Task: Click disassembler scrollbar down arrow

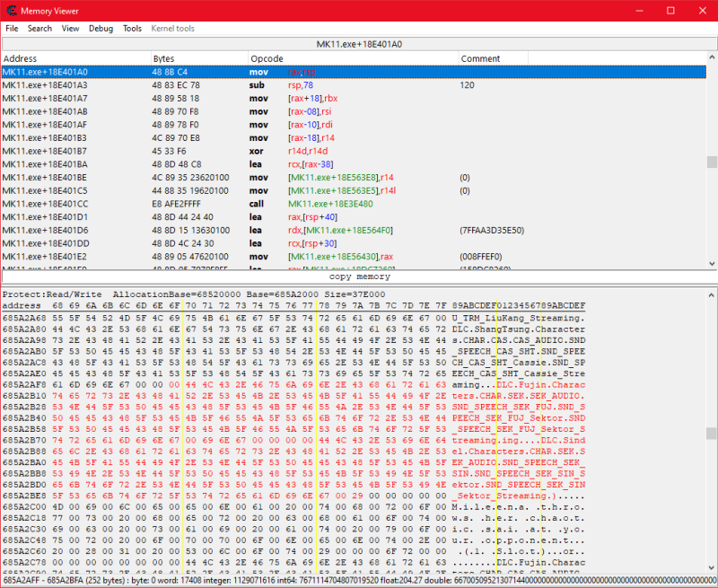Action: (712, 263)
